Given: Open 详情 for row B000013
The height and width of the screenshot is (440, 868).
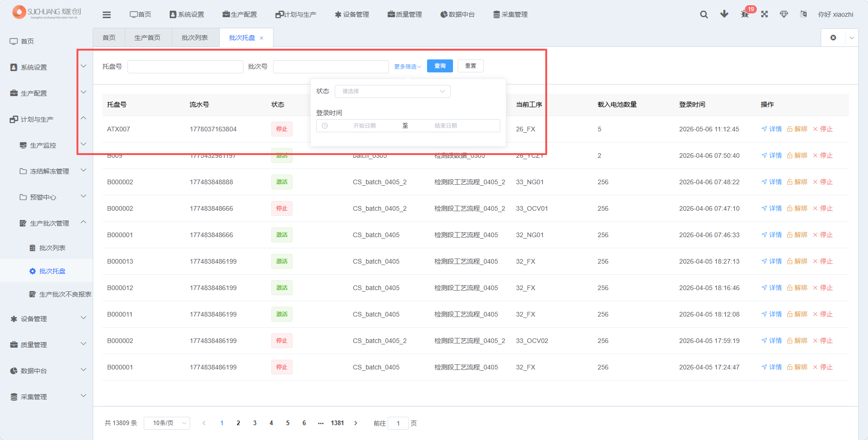Looking at the screenshot, I should pyautogui.click(x=772, y=261).
